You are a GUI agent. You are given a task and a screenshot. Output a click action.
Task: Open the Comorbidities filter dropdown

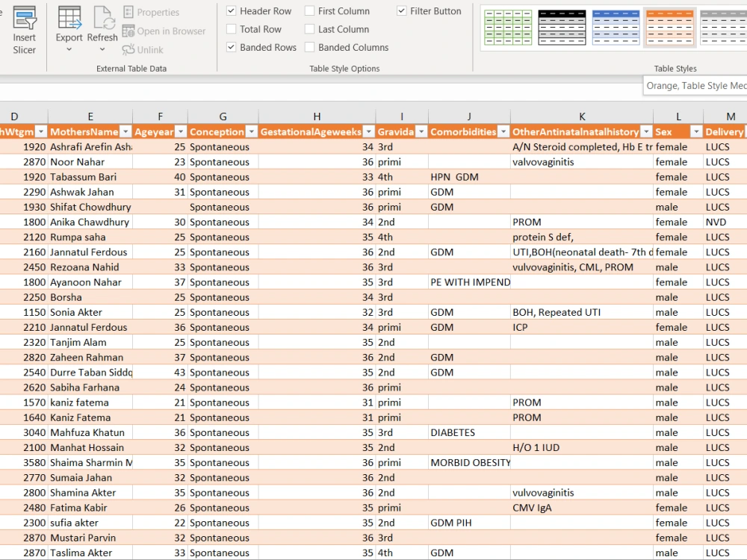click(x=503, y=132)
